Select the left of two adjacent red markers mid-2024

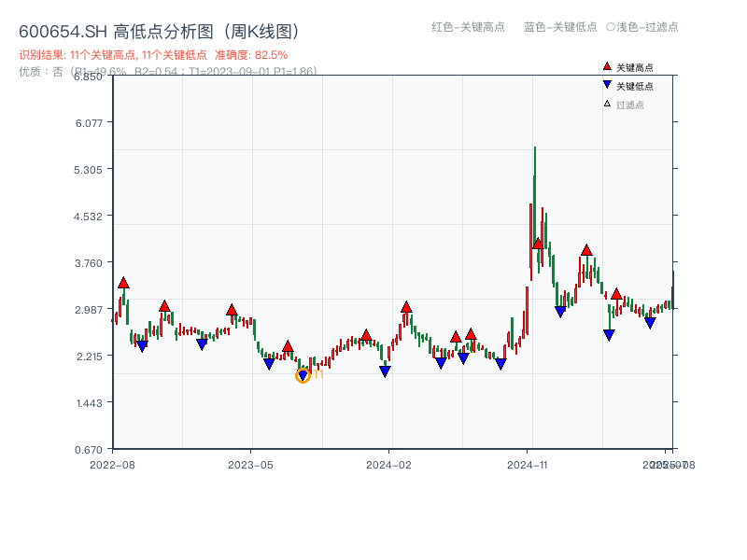click(x=456, y=337)
